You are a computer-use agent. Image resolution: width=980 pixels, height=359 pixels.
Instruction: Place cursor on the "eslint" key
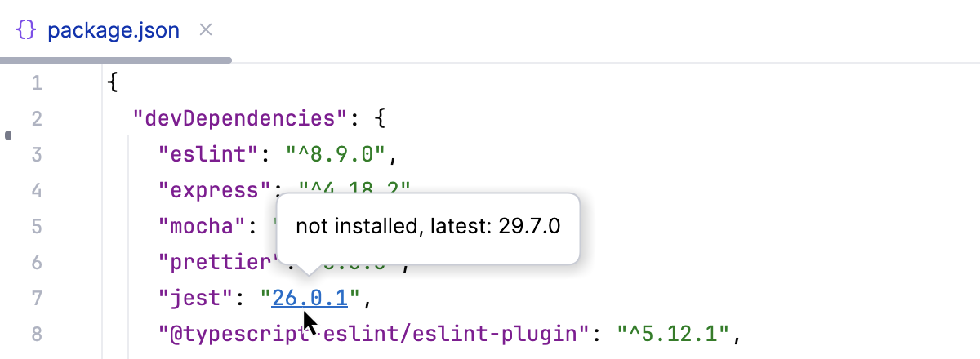tap(212, 155)
